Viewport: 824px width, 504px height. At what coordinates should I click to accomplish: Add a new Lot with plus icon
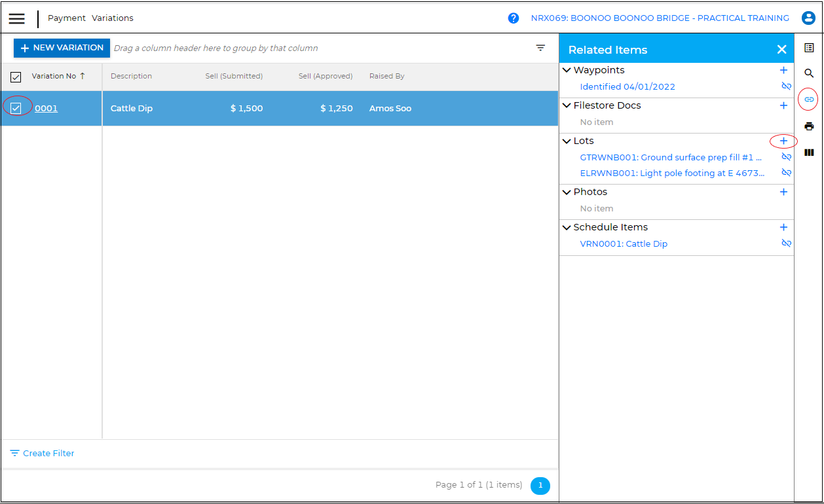pyautogui.click(x=783, y=141)
